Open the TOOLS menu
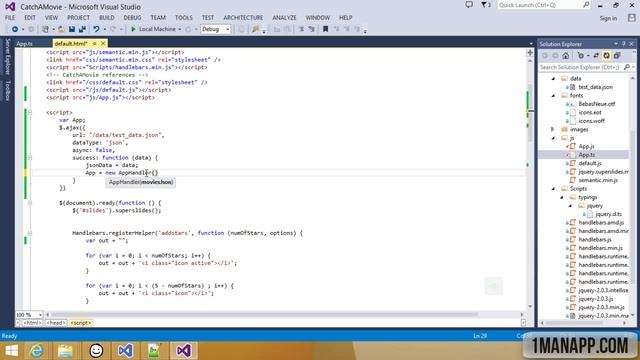 pos(184,18)
